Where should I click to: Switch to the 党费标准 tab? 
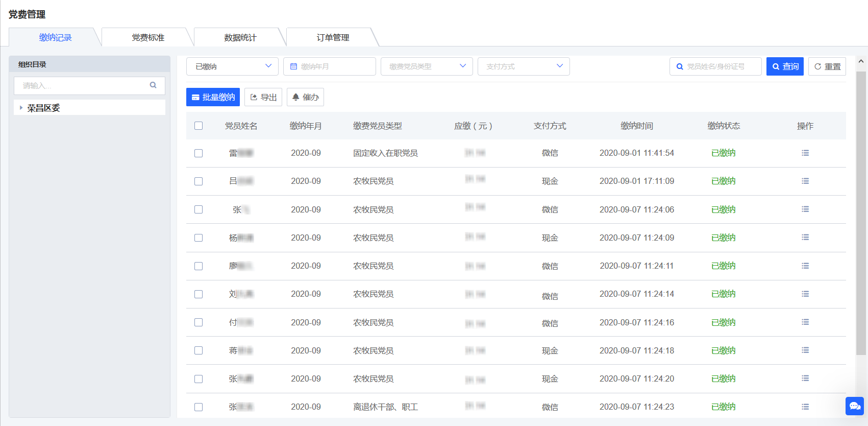[x=148, y=37]
